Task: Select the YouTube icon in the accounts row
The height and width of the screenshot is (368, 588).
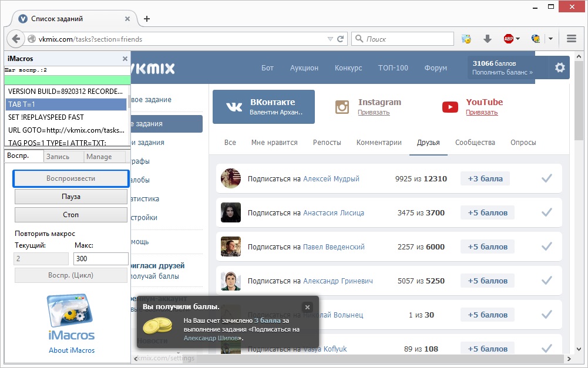Action: pos(449,107)
